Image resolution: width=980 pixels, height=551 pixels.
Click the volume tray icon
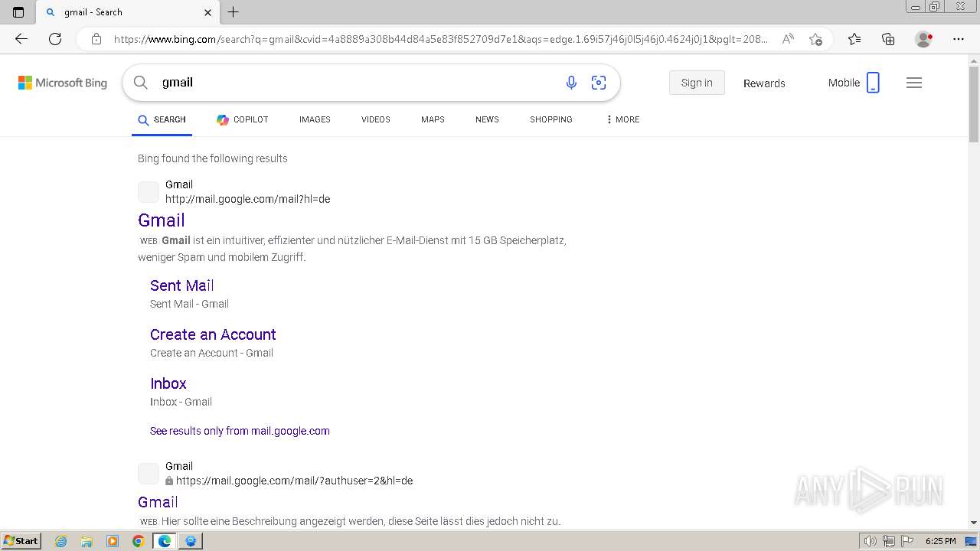coord(871,541)
